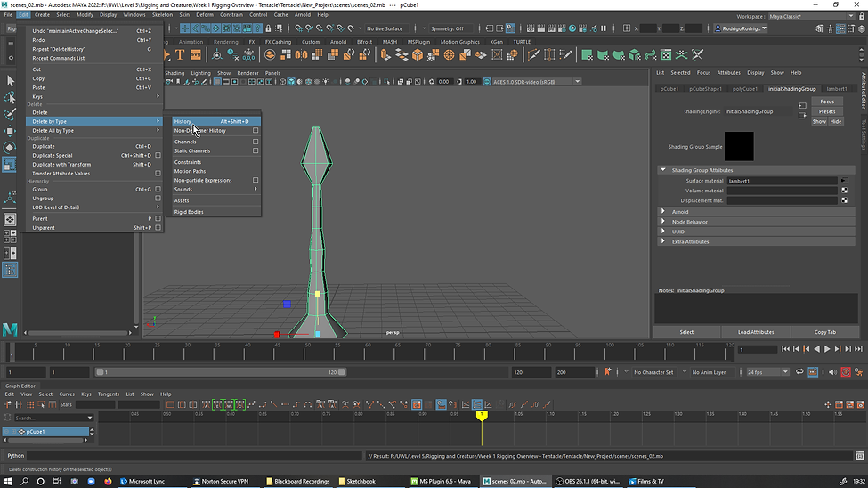Toggle Non-Deformer History option box
This screenshot has width=868, height=488.
click(x=256, y=131)
